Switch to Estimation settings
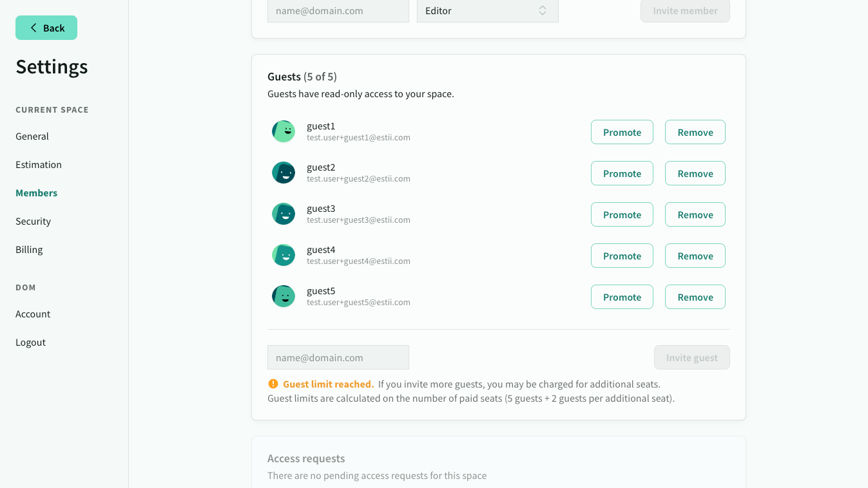 point(39,165)
